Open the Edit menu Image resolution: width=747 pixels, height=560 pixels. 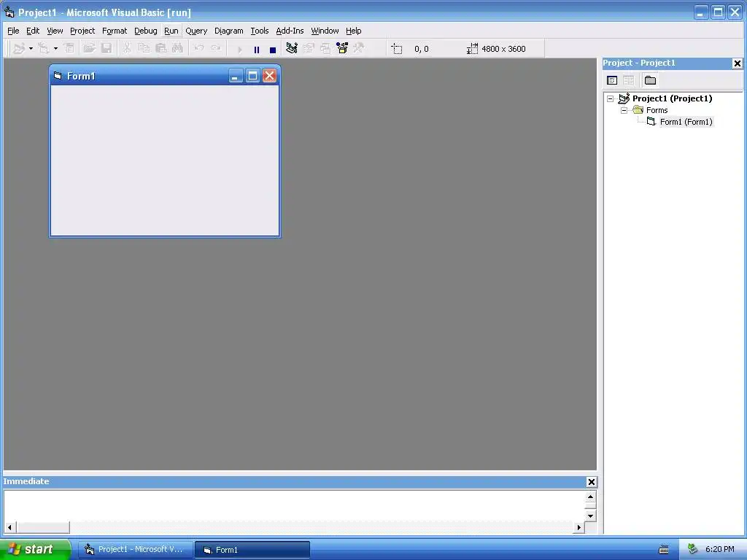[33, 31]
